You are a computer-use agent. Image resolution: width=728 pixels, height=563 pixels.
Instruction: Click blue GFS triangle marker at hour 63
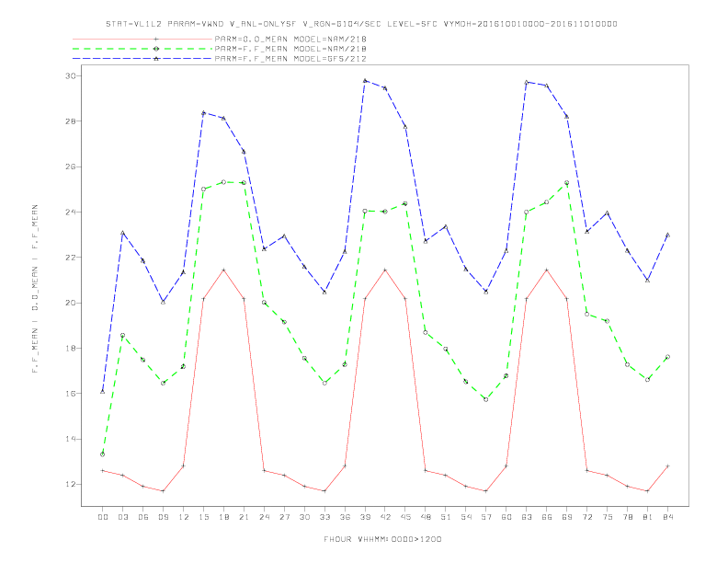click(x=527, y=82)
